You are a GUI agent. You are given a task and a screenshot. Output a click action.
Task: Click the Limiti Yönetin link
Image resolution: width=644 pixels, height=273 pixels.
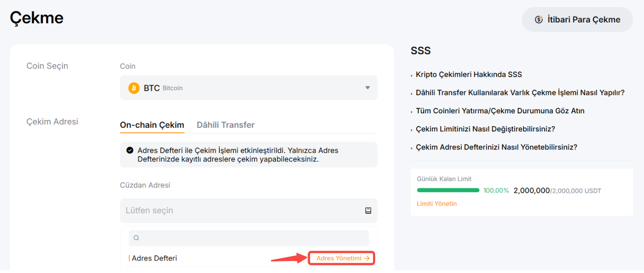tap(437, 204)
